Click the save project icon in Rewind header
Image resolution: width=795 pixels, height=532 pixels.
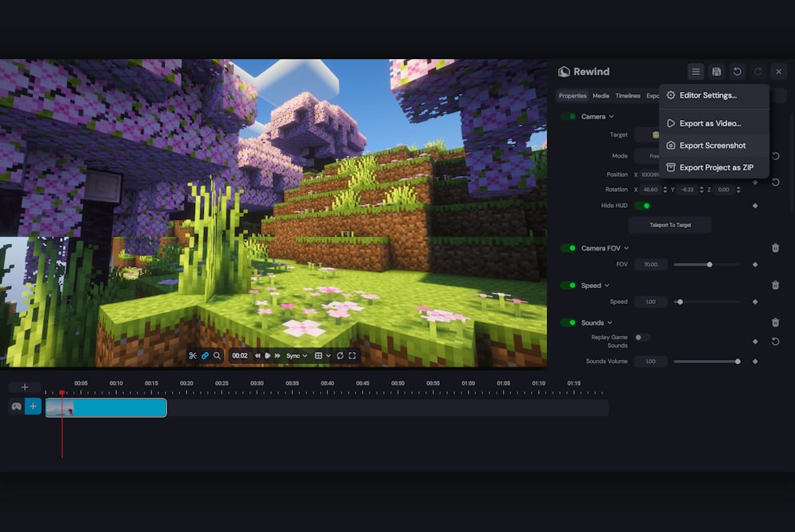(x=717, y=71)
